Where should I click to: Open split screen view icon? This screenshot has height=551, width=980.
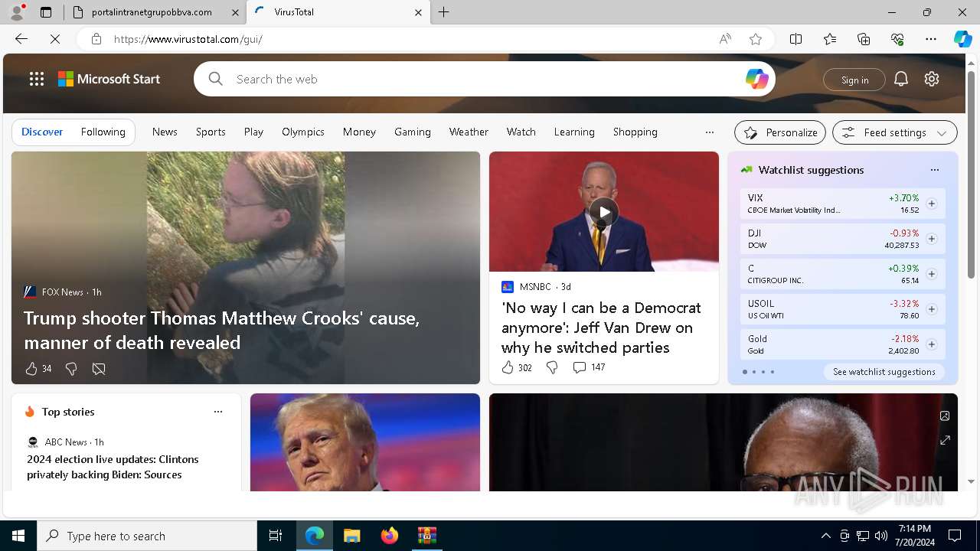coord(796,39)
